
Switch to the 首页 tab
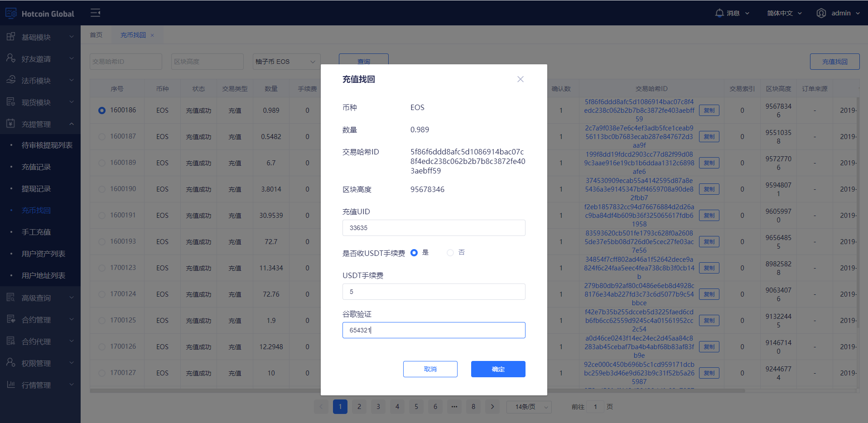[x=96, y=35]
